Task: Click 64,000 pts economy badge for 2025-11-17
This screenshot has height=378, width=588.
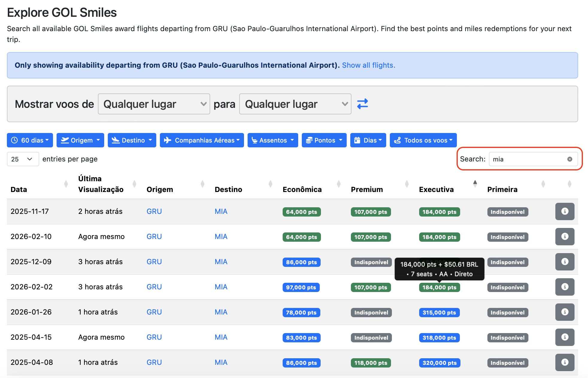Action: (x=301, y=212)
